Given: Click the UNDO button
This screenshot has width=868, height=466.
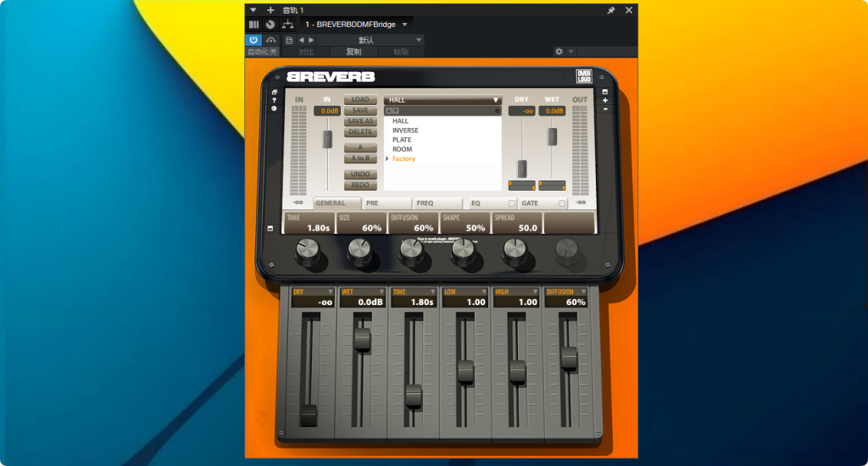Looking at the screenshot, I should coord(360,175).
